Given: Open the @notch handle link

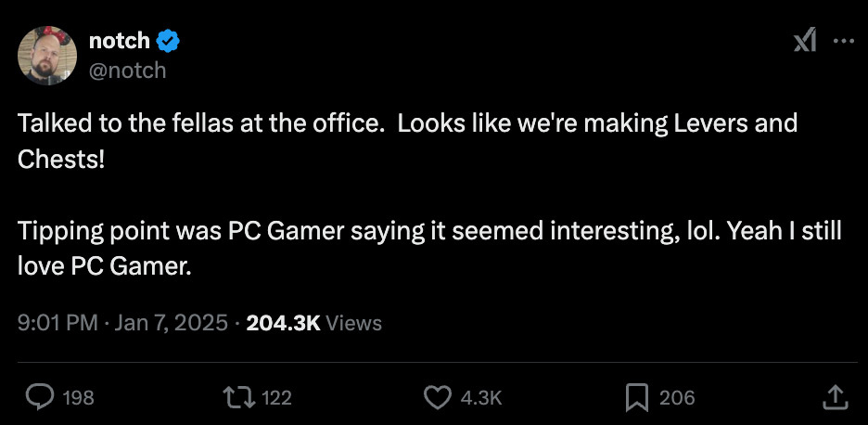Looking at the screenshot, I should point(127,70).
